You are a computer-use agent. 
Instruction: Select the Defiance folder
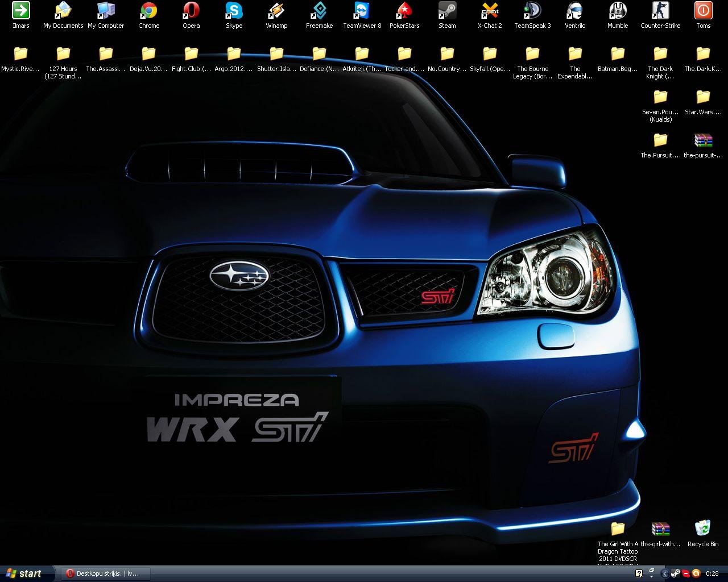319,59
